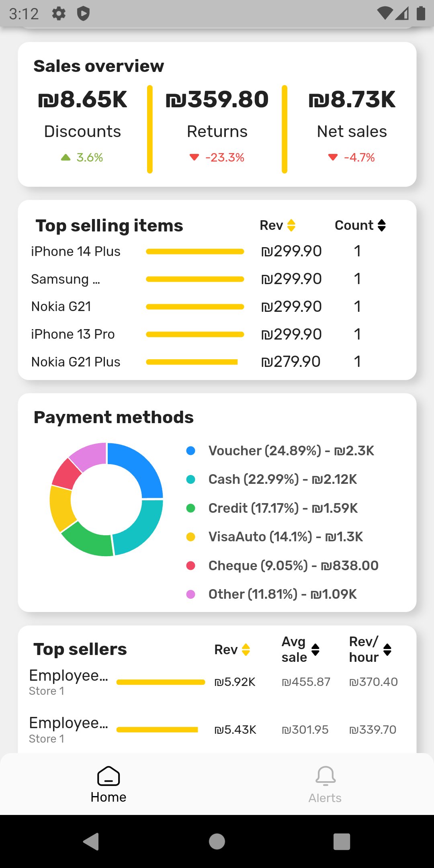Tap the shield icon in status bar

pyautogui.click(x=83, y=14)
